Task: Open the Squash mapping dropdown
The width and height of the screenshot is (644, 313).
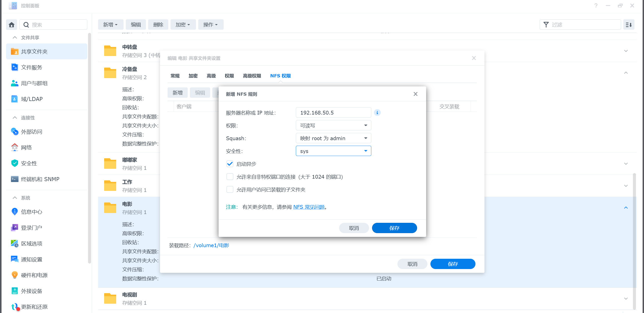Action: [x=333, y=138]
